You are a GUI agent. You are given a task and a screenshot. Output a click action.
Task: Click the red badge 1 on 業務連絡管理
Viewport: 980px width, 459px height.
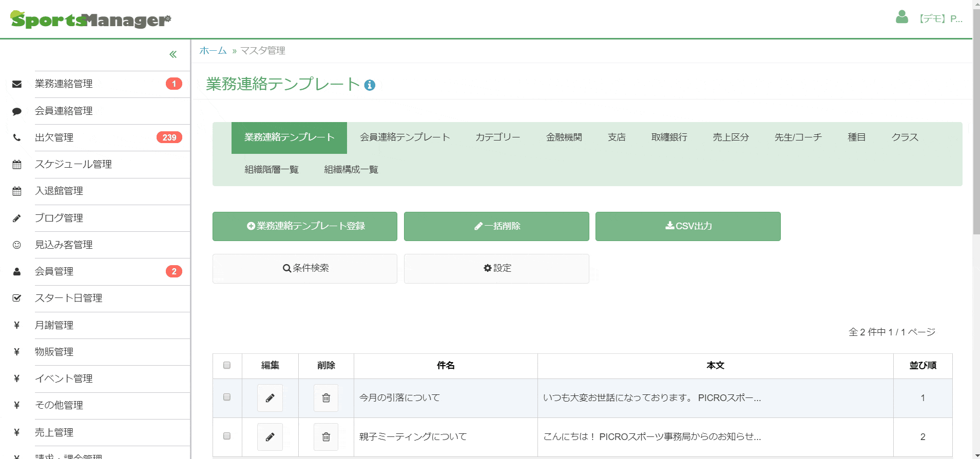click(174, 84)
